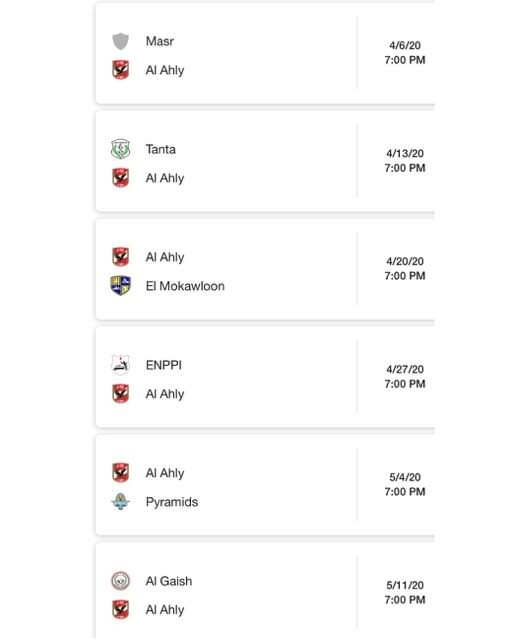This screenshot has height=640, width=509.
Task: Open the Tanta team name link
Action: (161, 149)
